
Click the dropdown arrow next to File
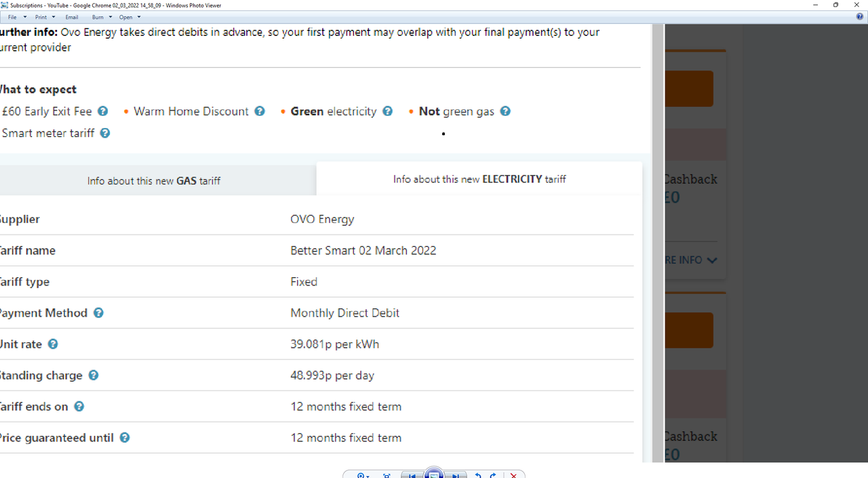(x=25, y=17)
